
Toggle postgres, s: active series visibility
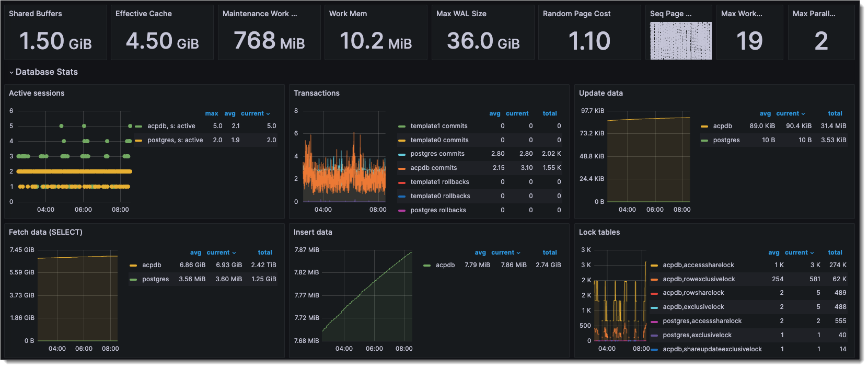(175, 140)
